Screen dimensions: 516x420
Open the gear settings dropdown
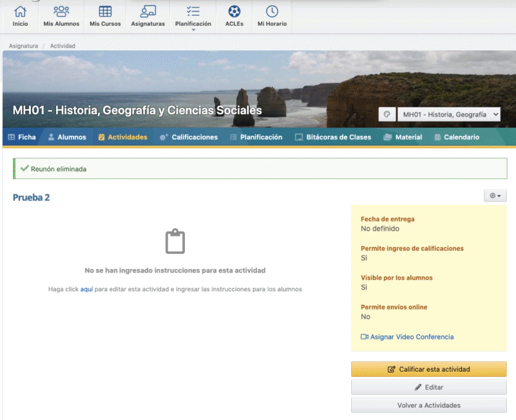495,196
